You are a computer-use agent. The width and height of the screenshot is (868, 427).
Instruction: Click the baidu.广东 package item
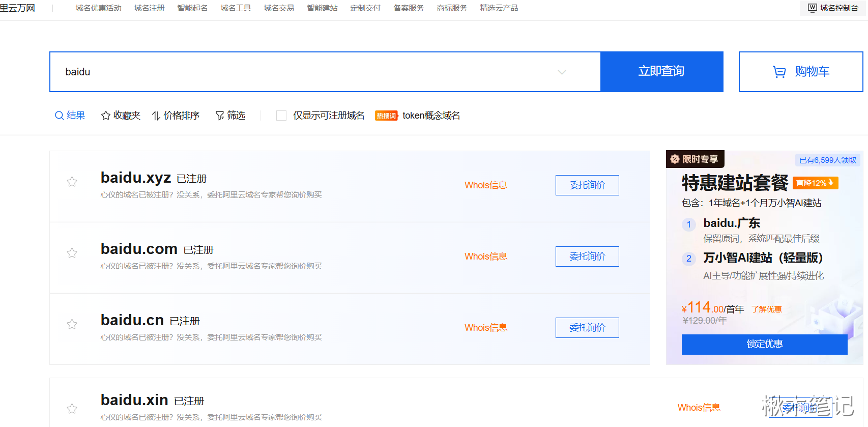[732, 223]
